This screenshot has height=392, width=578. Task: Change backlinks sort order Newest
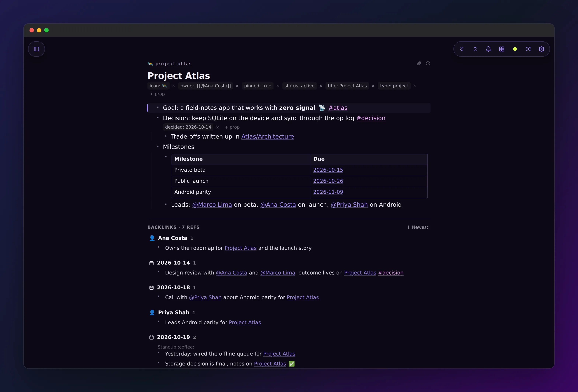coord(418,227)
